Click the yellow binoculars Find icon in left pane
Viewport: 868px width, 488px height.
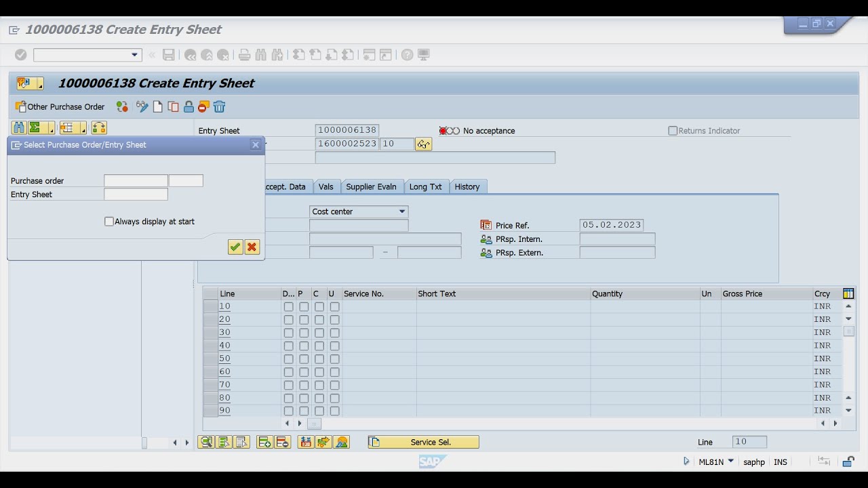pos(18,127)
